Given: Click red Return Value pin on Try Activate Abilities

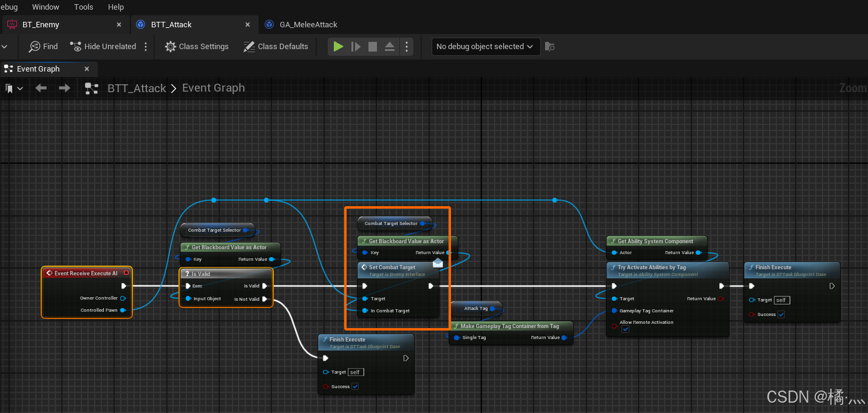Looking at the screenshot, I should tap(721, 299).
